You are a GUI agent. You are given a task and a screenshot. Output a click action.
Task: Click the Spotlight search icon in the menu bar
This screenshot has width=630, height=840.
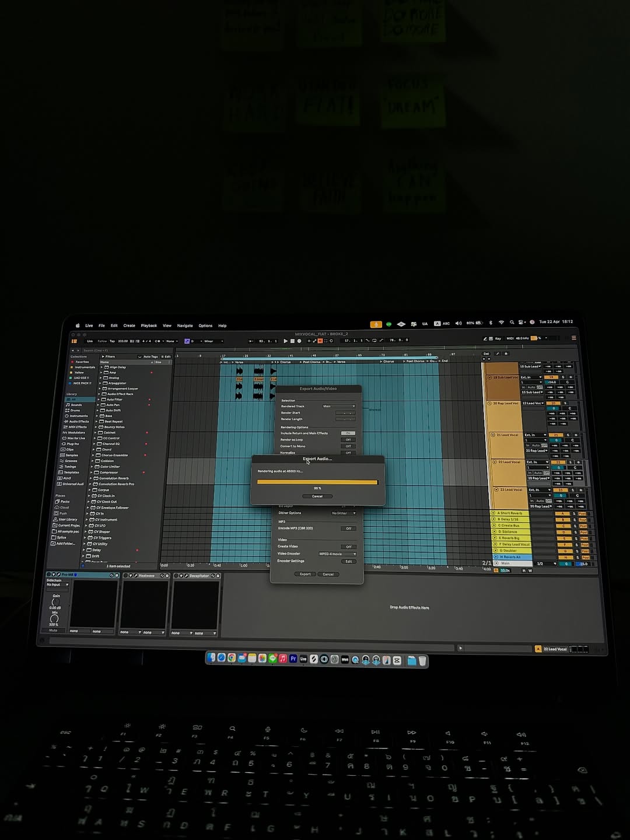tap(512, 323)
